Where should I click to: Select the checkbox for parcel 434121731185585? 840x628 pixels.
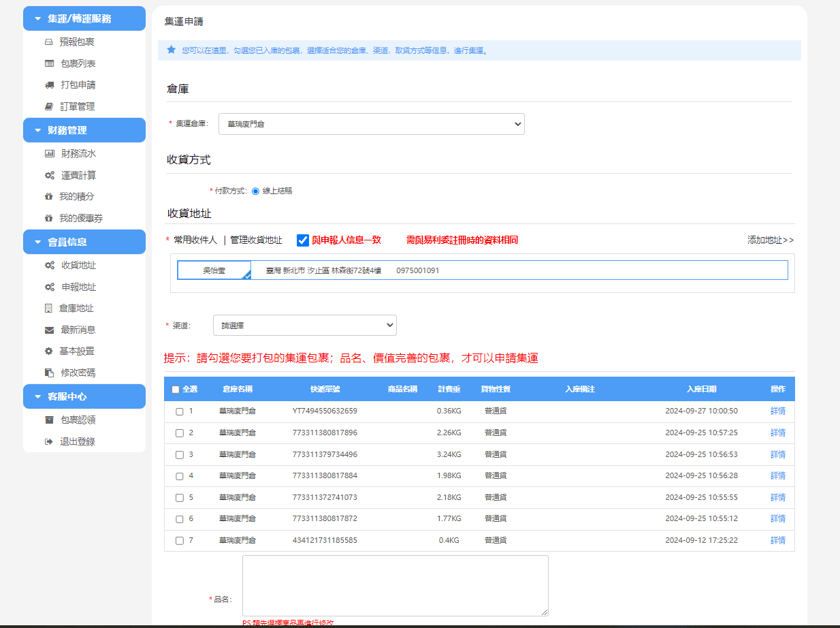[x=180, y=541]
